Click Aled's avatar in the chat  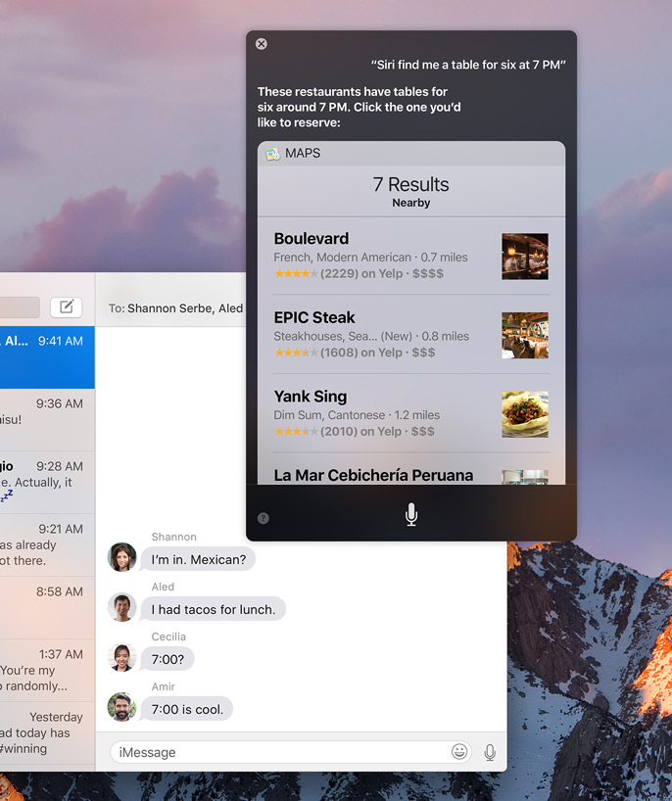coord(122,607)
